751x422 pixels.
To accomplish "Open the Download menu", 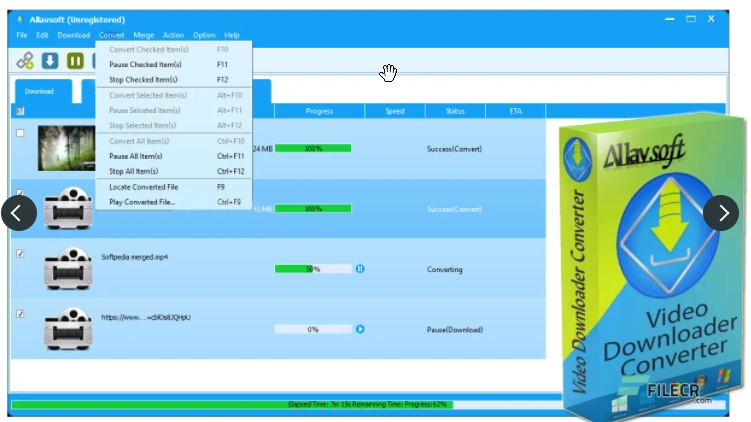I will [74, 35].
